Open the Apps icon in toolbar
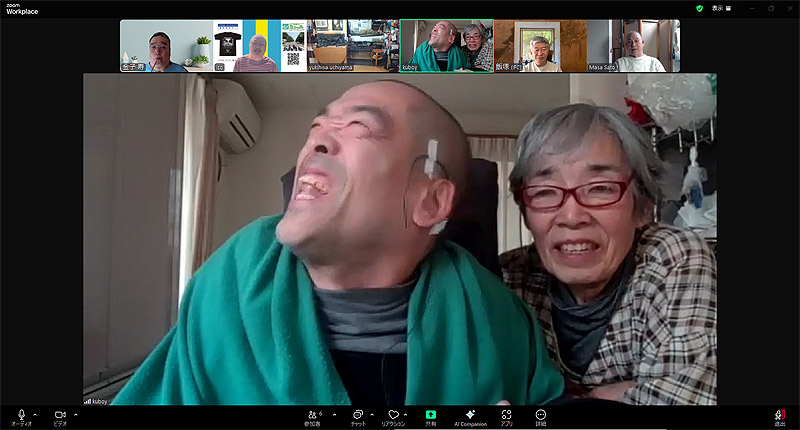The width and height of the screenshot is (800, 430). (x=507, y=414)
